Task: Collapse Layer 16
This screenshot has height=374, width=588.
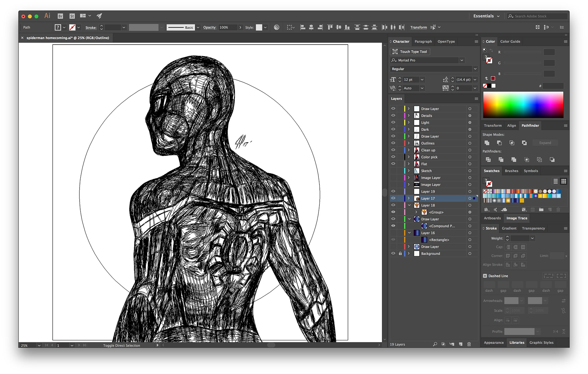Action: point(409,233)
